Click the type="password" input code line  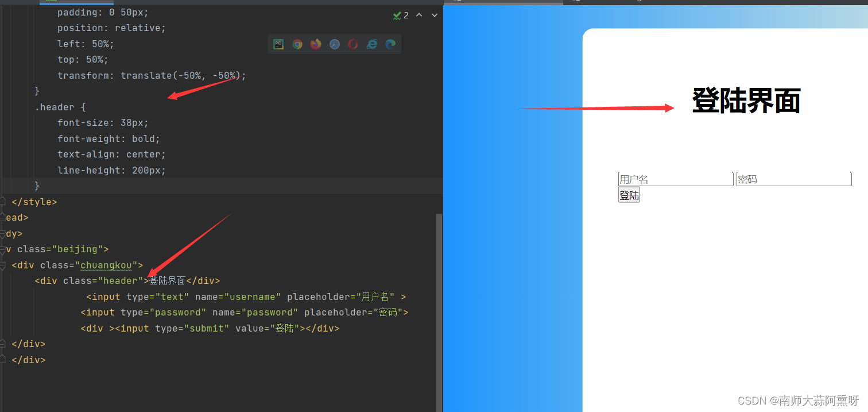(245, 312)
